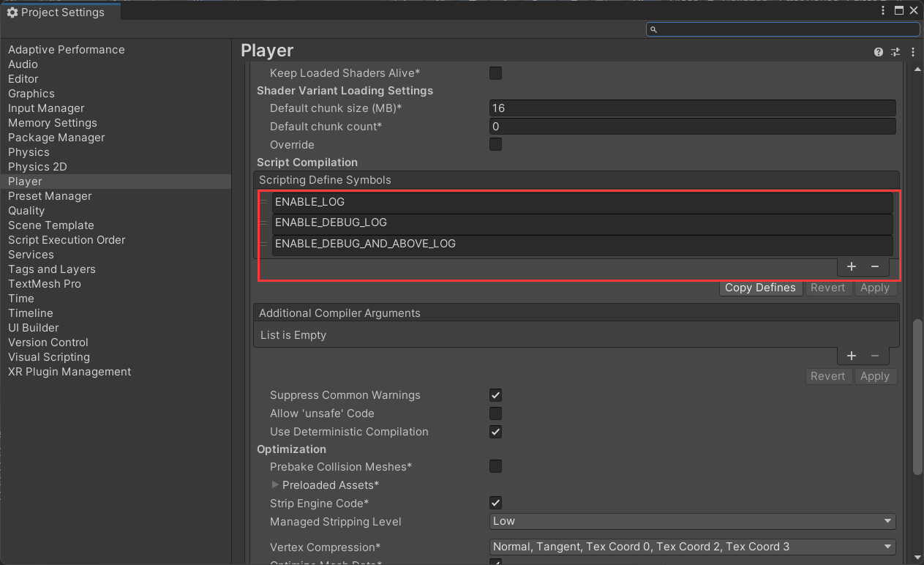This screenshot has height=565, width=924.
Task: Add a new Scripting Define Symbol
Action: click(851, 266)
